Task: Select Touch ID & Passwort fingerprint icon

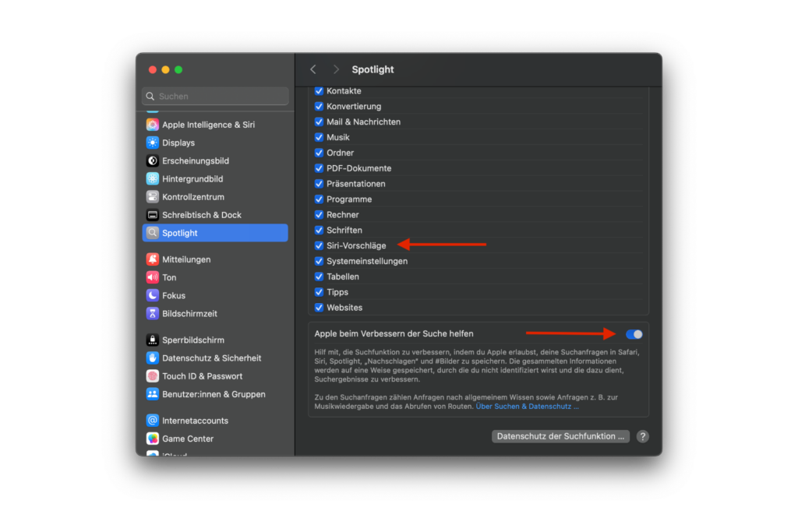Action: click(x=153, y=376)
